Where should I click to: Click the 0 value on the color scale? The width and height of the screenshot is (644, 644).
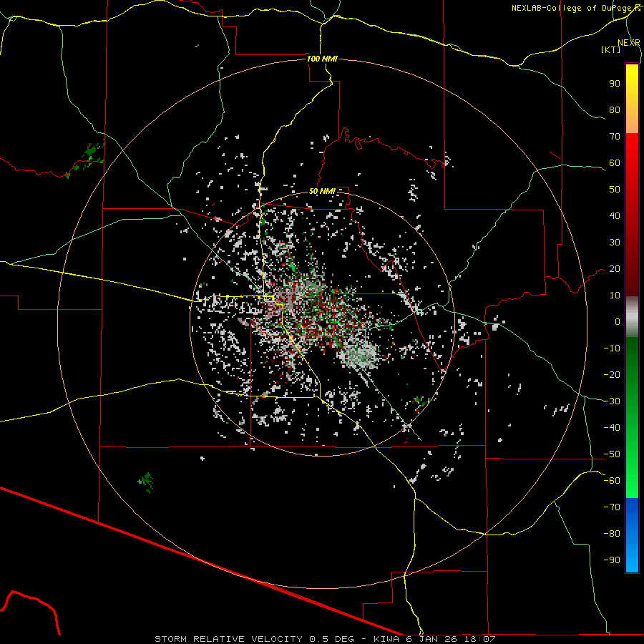click(x=618, y=322)
